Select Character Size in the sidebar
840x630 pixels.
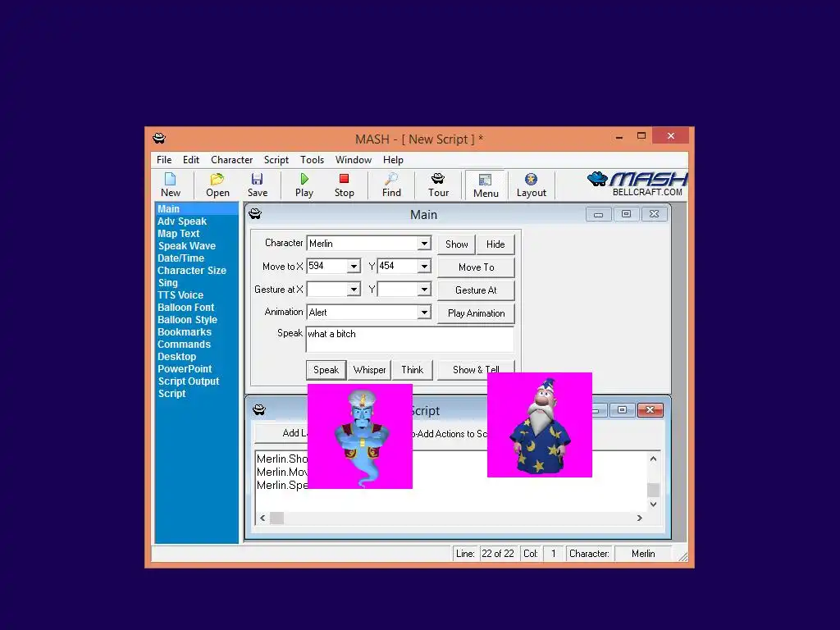click(x=192, y=271)
